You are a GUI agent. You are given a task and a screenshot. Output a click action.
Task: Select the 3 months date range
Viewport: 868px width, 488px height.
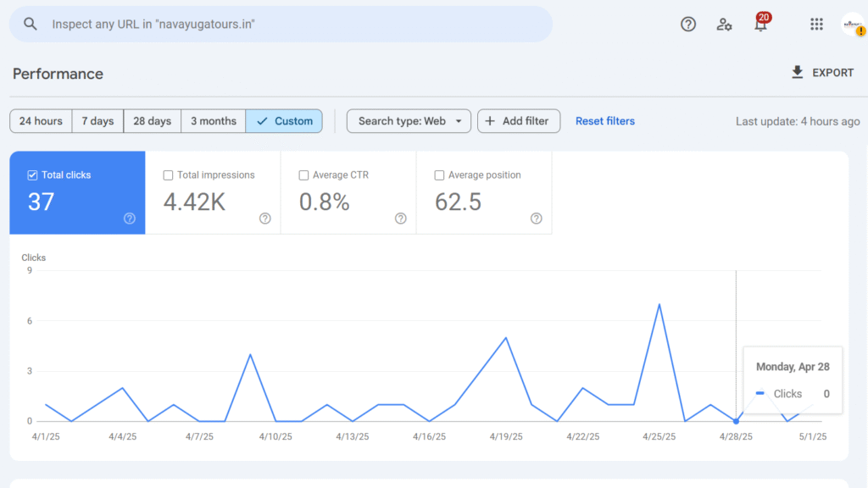(x=213, y=121)
